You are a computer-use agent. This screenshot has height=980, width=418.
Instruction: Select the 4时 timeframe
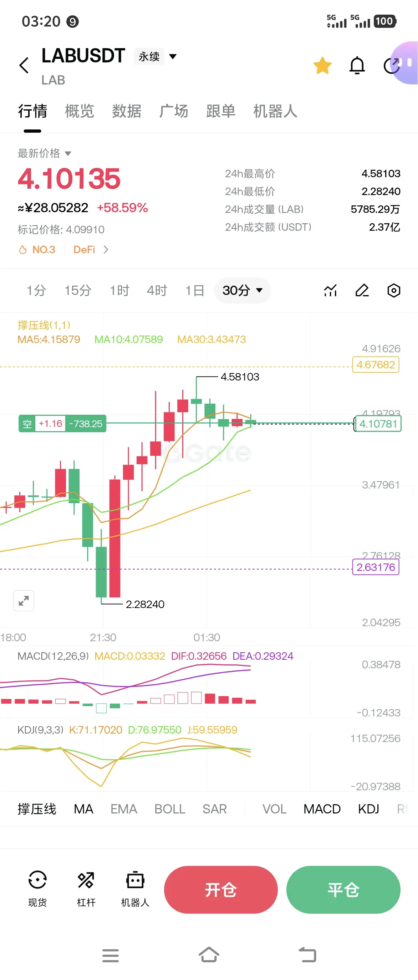(157, 291)
